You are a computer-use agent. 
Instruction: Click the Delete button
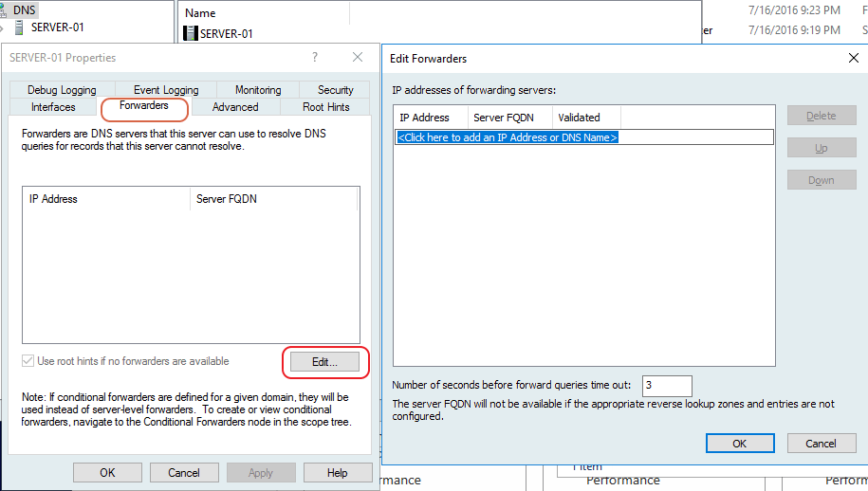point(822,116)
